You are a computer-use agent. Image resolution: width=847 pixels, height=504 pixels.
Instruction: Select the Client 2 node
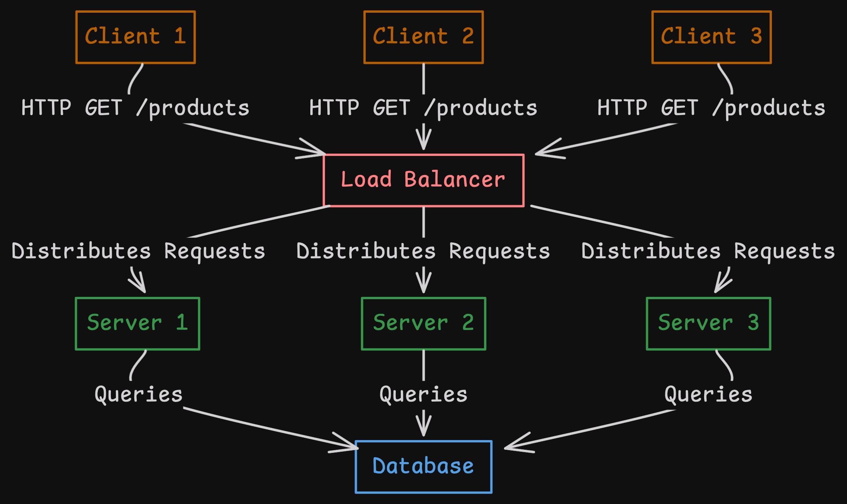(x=423, y=37)
